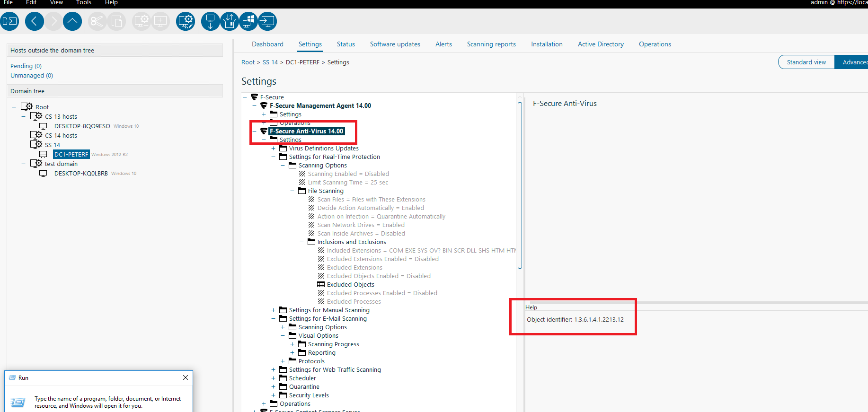Click the DC1-PETERF server icon
This screenshot has height=412, width=868.
coord(43,154)
